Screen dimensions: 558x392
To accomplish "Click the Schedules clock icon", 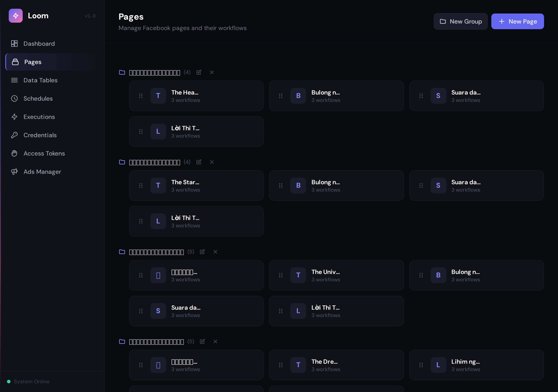I will [14, 98].
